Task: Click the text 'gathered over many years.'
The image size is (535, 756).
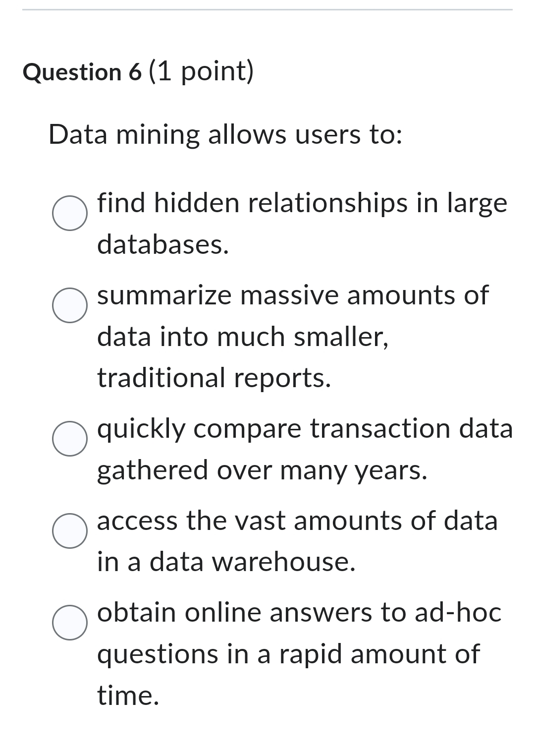Action: (263, 471)
